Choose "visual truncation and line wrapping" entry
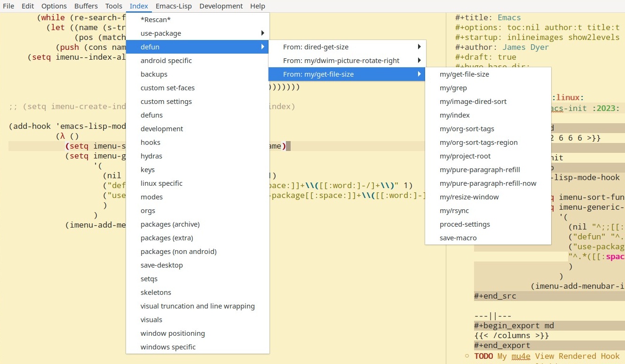This screenshot has width=625, height=364. 198,306
